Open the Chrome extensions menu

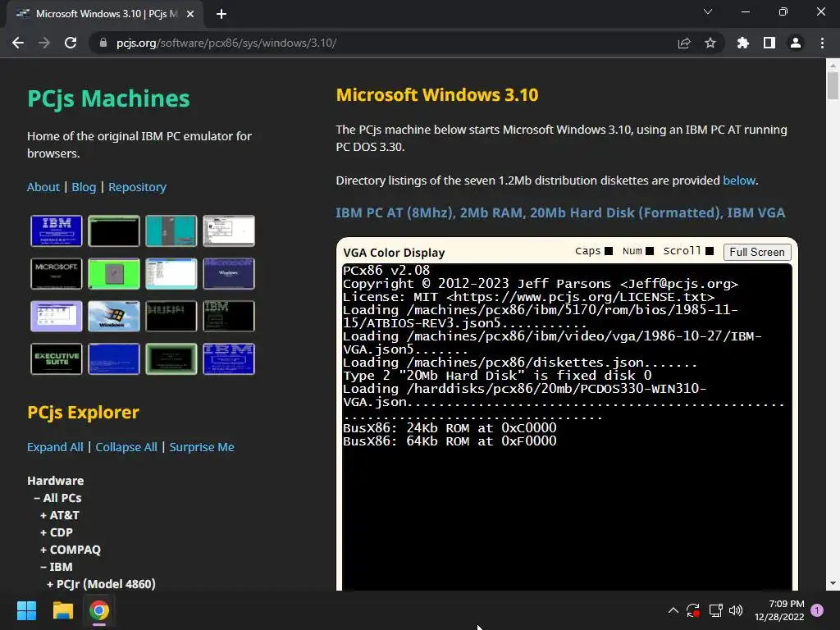click(x=743, y=43)
